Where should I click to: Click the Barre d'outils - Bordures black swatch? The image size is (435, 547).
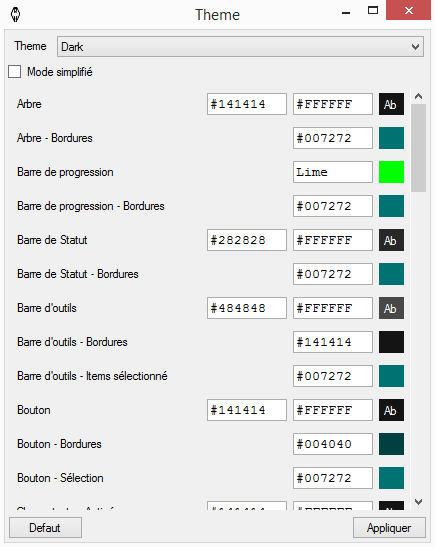point(391,342)
